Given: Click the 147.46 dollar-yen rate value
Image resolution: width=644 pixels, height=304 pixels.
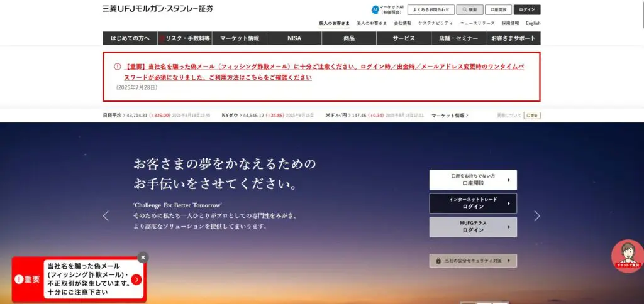Looking at the screenshot, I should 359,116.
